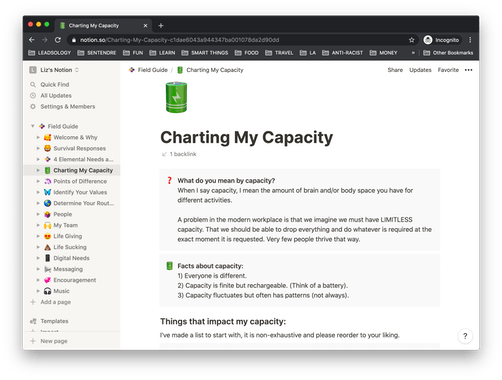
Task: Click the green battery Facts callout icon
Action: (x=169, y=266)
